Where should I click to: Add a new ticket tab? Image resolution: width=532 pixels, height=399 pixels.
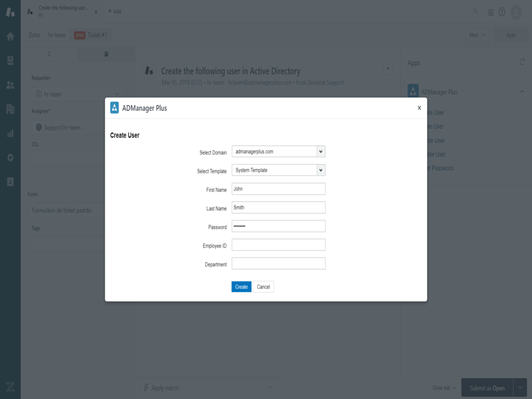(114, 11)
